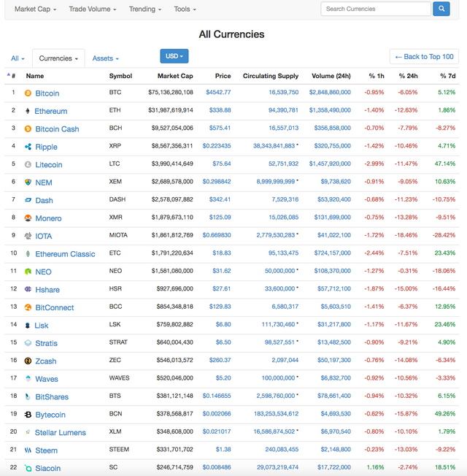
Task: Sort by the % 24h column header
Action: [x=408, y=76]
